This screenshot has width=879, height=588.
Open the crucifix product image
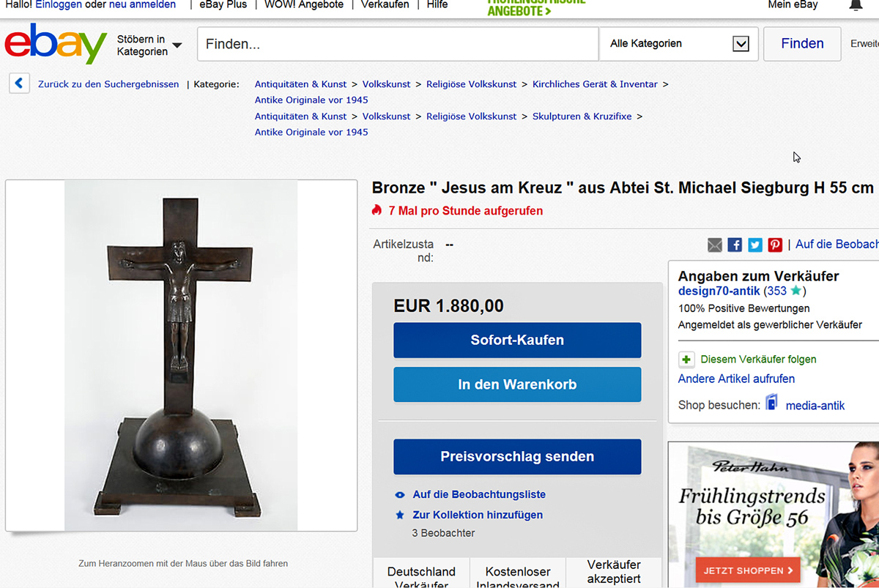[181, 355]
